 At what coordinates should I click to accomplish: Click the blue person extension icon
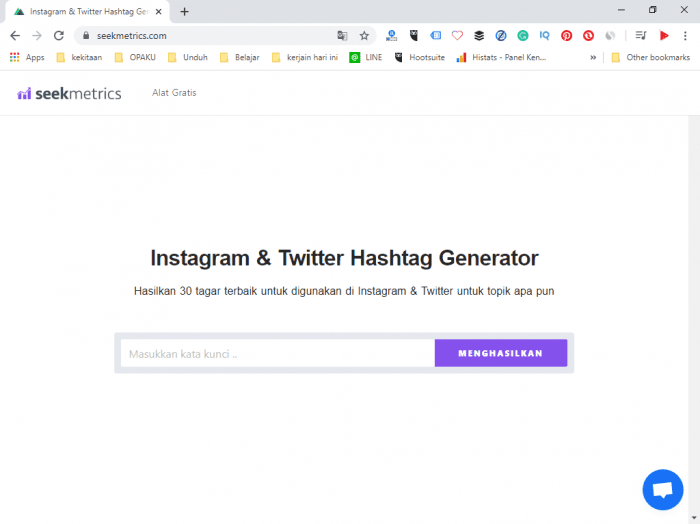tap(392, 36)
